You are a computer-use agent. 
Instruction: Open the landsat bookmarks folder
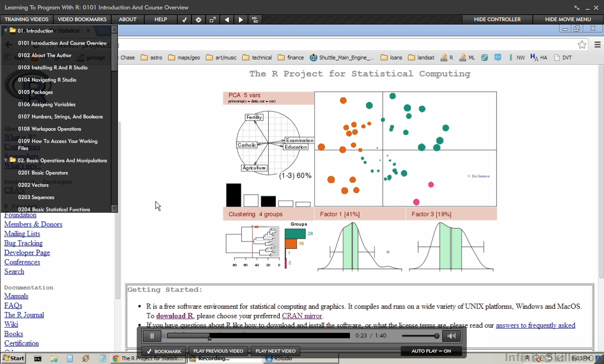pos(421,58)
